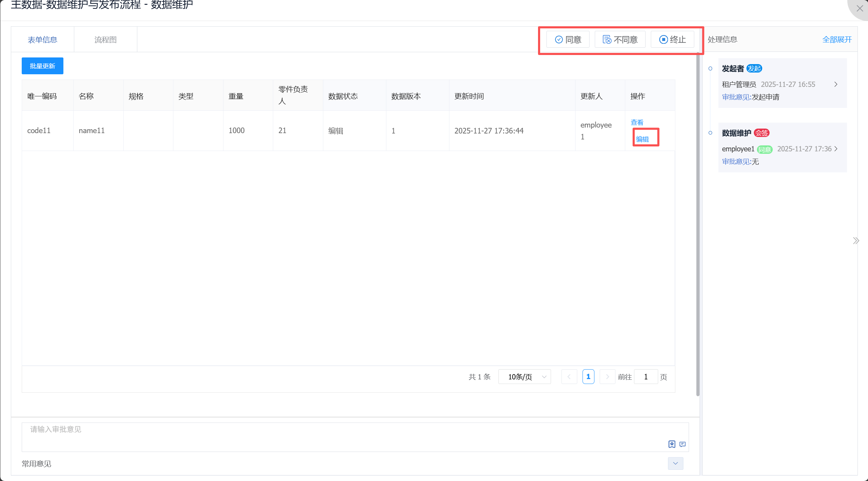
Task: Collapse the right panel with double-chevron icon
Action: [856, 241]
